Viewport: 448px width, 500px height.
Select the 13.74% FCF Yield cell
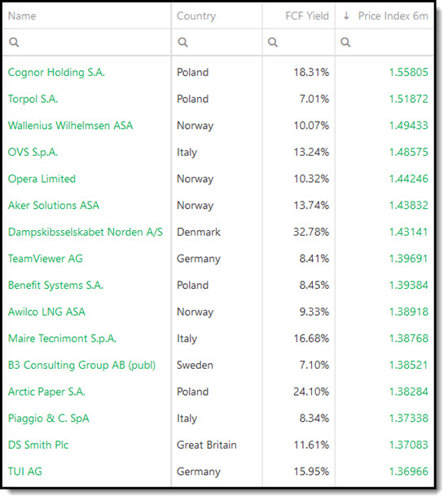311,205
